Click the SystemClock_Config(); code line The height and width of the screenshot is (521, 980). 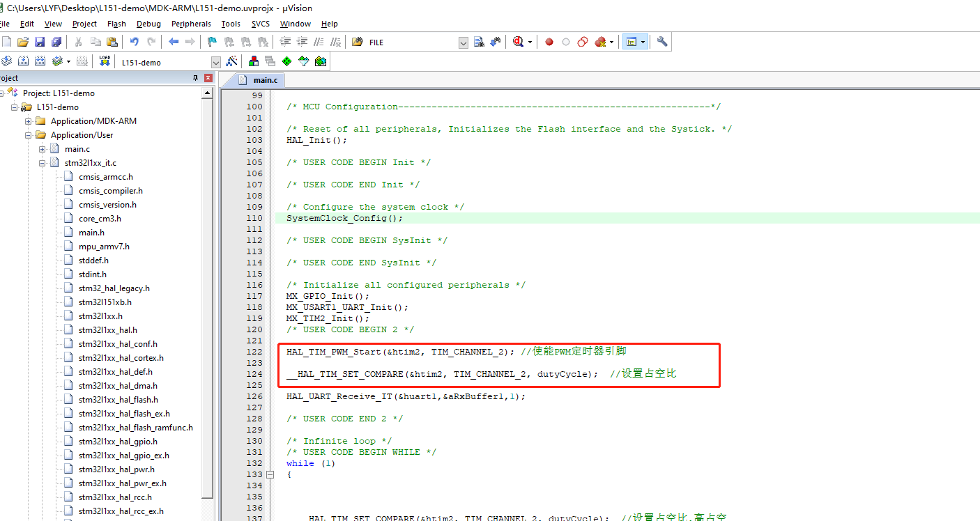pyautogui.click(x=344, y=218)
